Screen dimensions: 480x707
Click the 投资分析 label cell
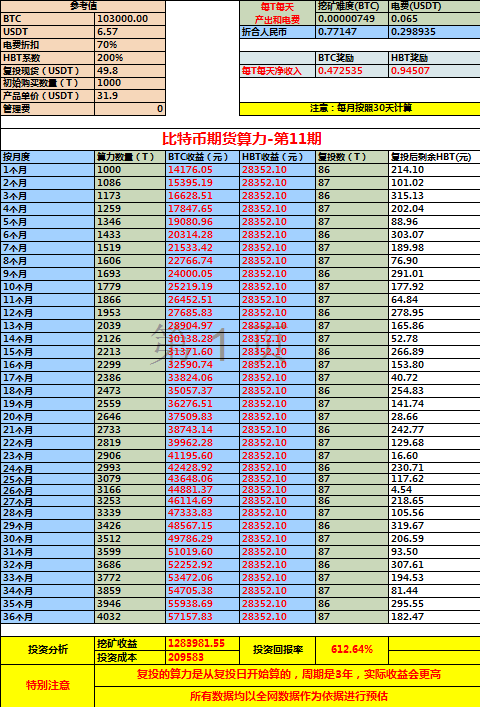coord(47,650)
